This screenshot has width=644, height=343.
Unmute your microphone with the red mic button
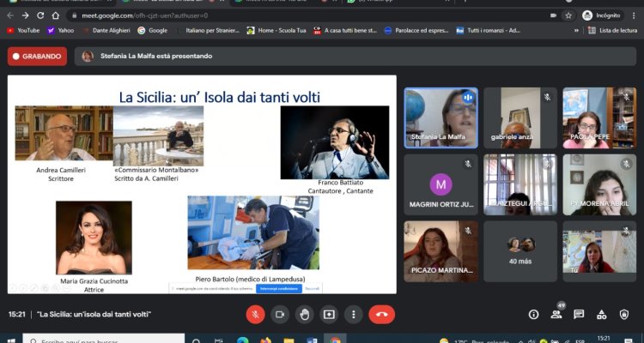pos(256,315)
